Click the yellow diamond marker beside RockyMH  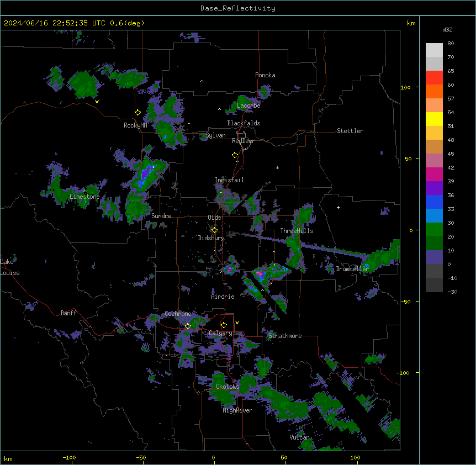pyautogui.click(x=137, y=113)
